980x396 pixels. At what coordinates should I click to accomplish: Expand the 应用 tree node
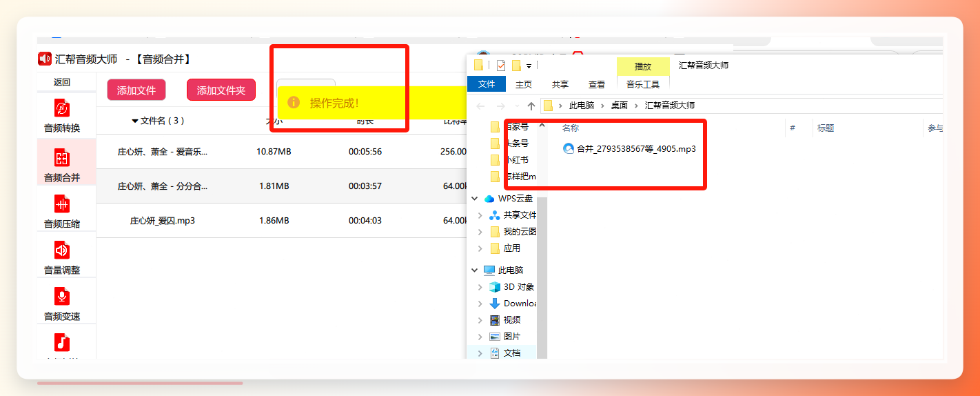(480, 248)
